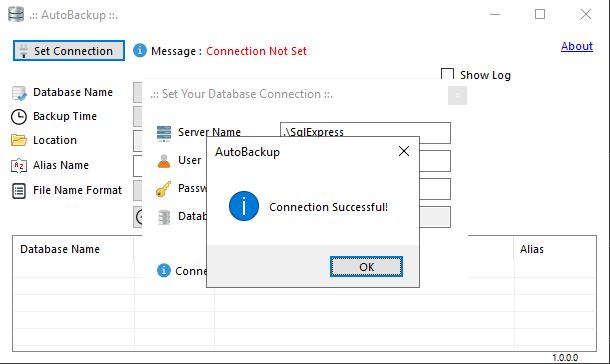This screenshot has width=610, height=364.
Task: Click OK in the Connection Successful dialog
Action: (366, 267)
